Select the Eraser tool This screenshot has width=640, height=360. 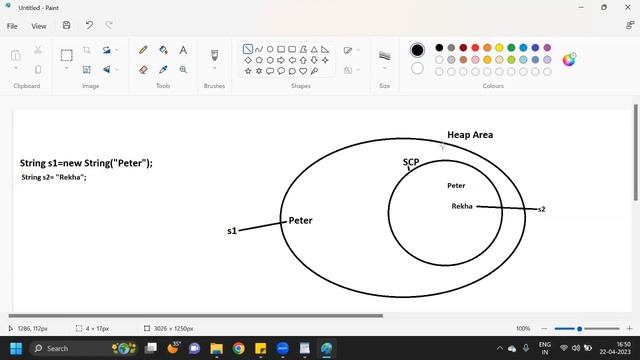143,70
